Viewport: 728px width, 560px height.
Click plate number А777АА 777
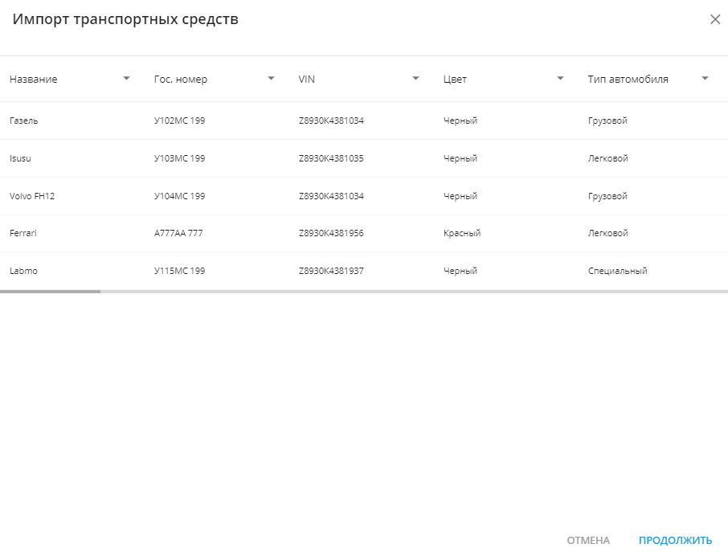coord(178,233)
